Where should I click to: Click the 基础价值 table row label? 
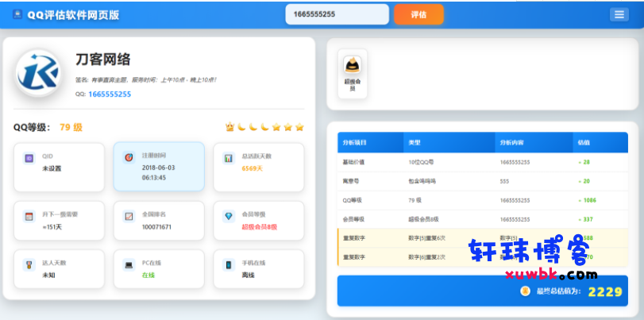click(x=353, y=162)
